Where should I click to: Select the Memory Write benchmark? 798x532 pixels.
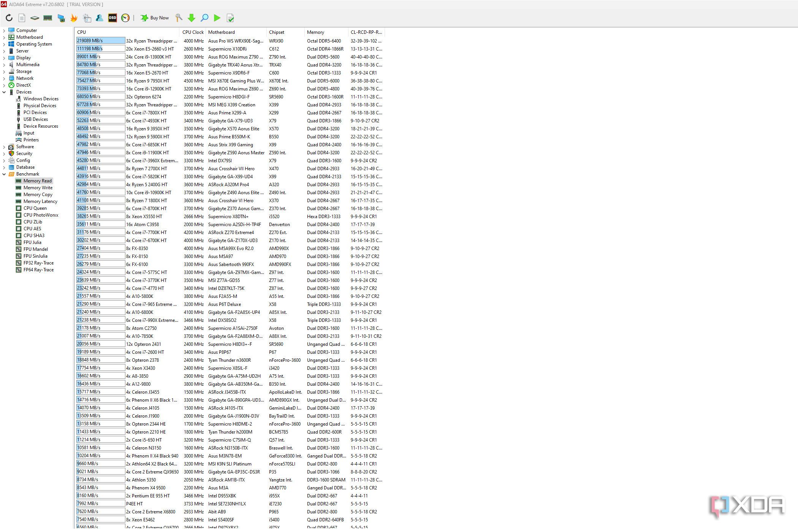pyautogui.click(x=38, y=188)
